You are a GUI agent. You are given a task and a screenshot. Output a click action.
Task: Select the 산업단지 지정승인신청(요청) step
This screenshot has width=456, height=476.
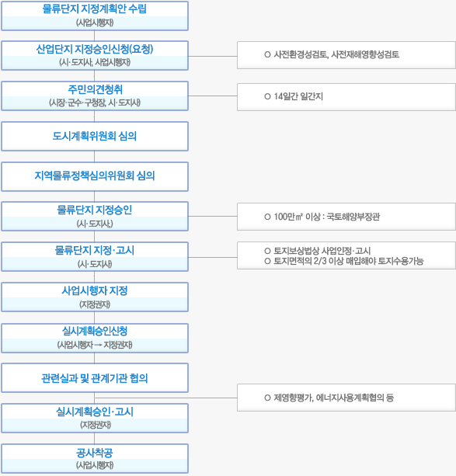[x=95, y=56]
